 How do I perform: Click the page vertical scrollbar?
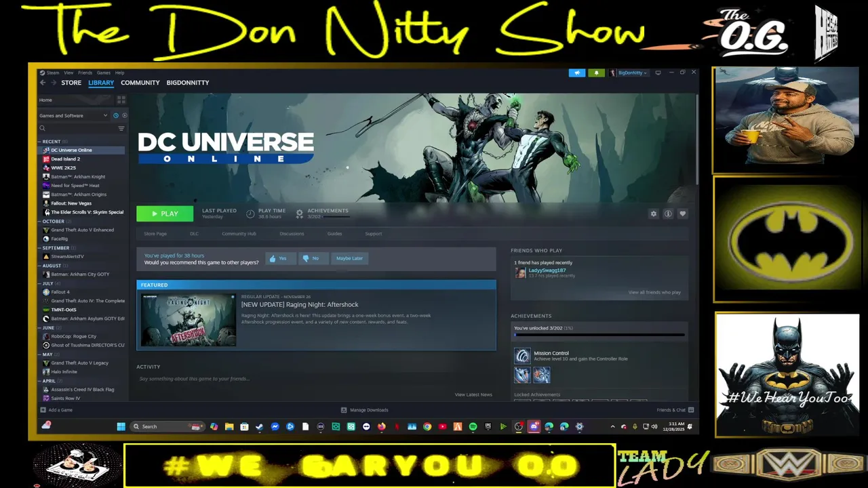[696, 139]
